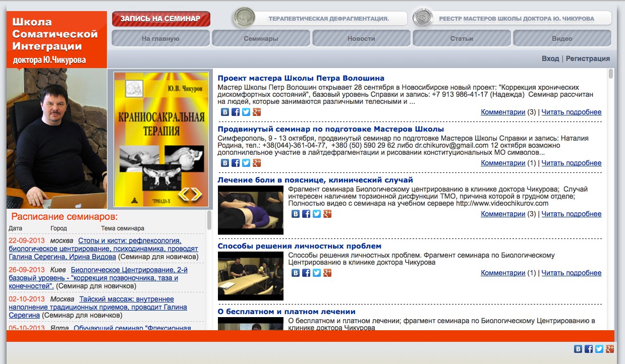Share Продвинутый семинар post on Twitter

tap(246, 163)
